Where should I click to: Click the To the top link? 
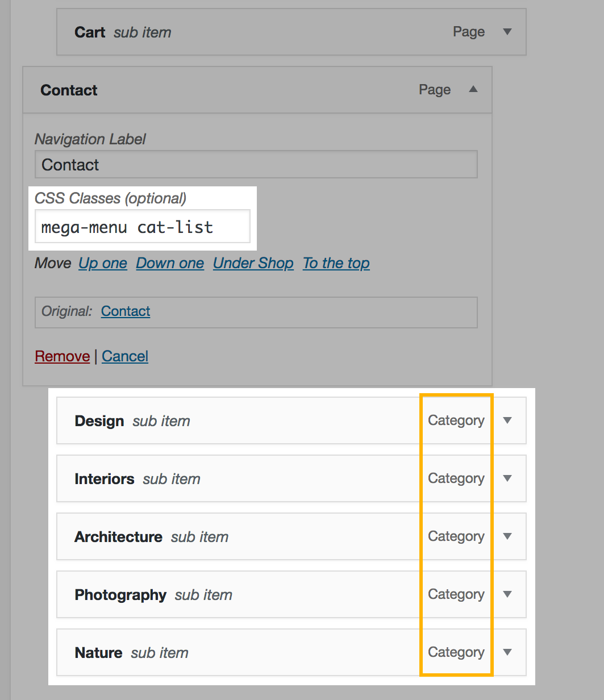click(336, 264)
